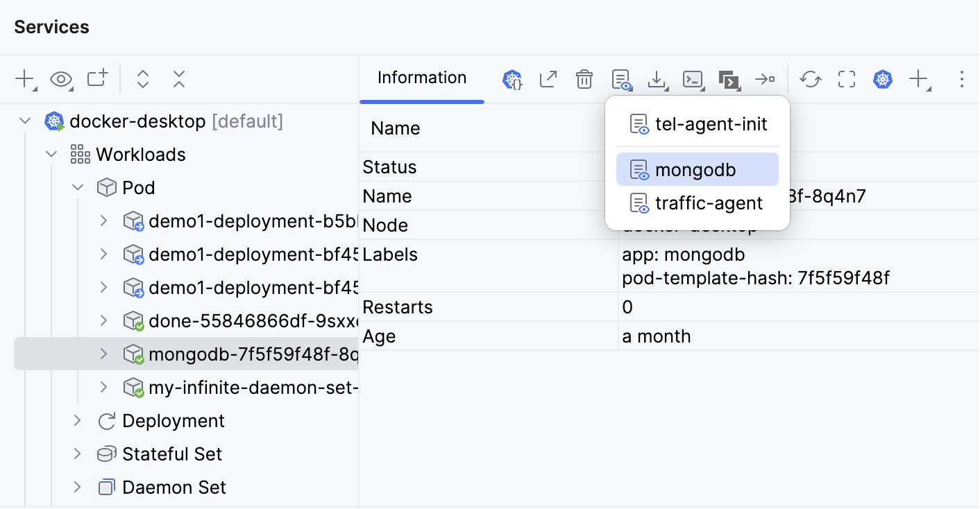Collapse the Workloads section
This screenshot has height=509, width=980.
(51, 154)
